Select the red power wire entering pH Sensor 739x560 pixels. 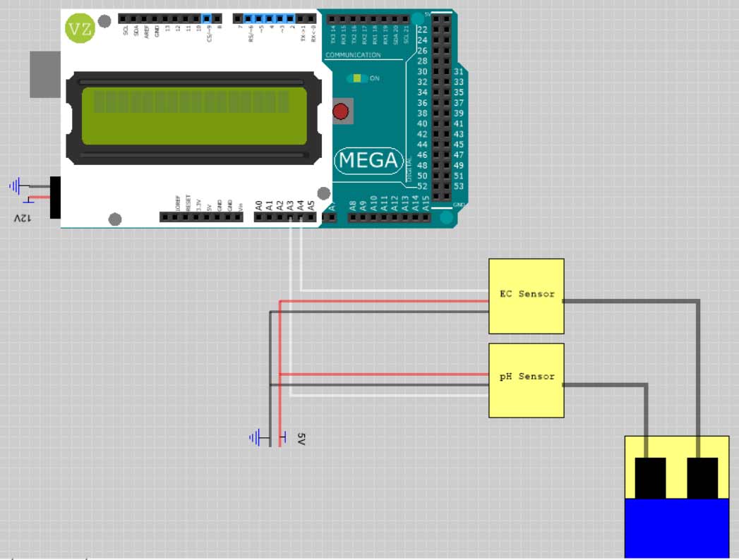click(x=384, y=375)
